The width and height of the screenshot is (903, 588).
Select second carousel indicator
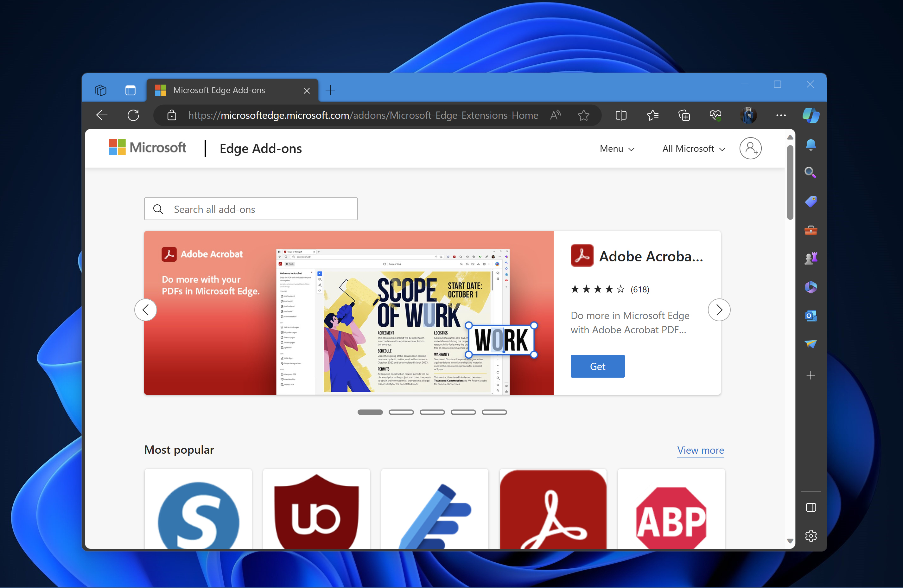coord(401,412)
